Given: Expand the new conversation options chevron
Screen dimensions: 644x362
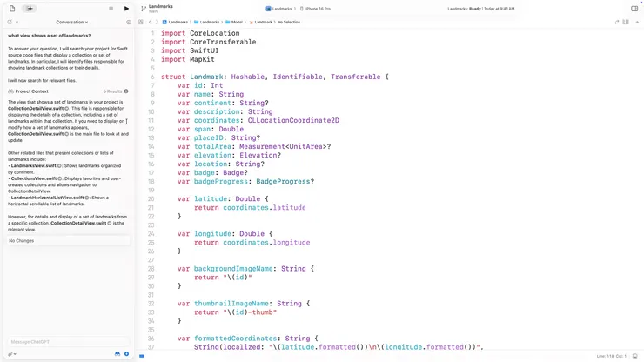Looking at the screenshot, I should 17,22.
